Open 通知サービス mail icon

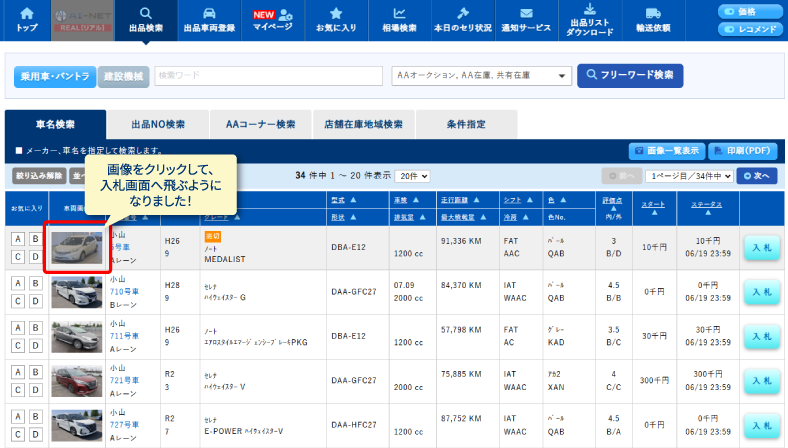pos(526,14)
